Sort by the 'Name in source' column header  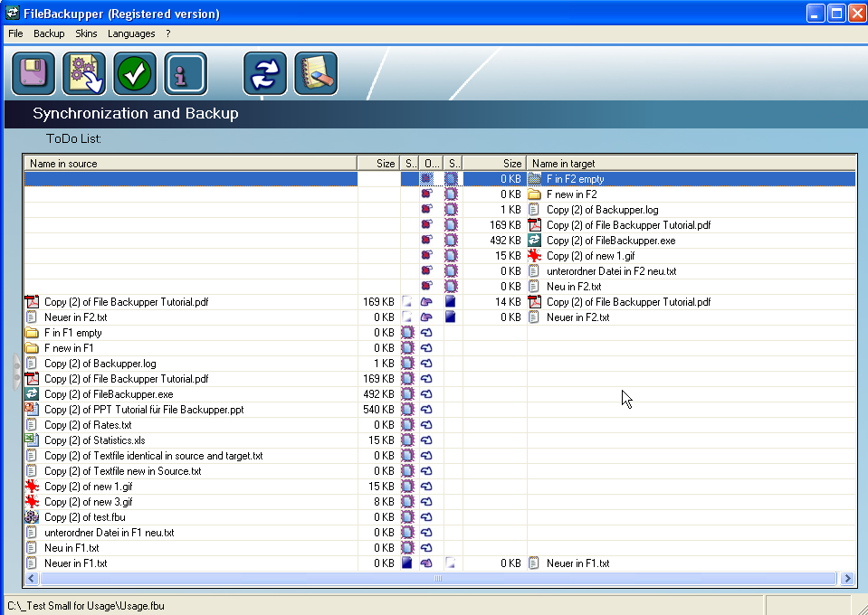190,163
